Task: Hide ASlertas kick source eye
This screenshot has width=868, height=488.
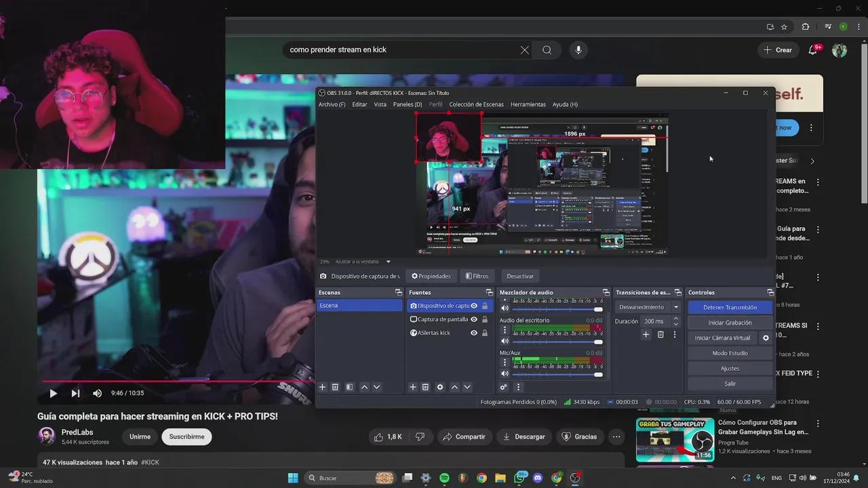Action: click(474, 333)
